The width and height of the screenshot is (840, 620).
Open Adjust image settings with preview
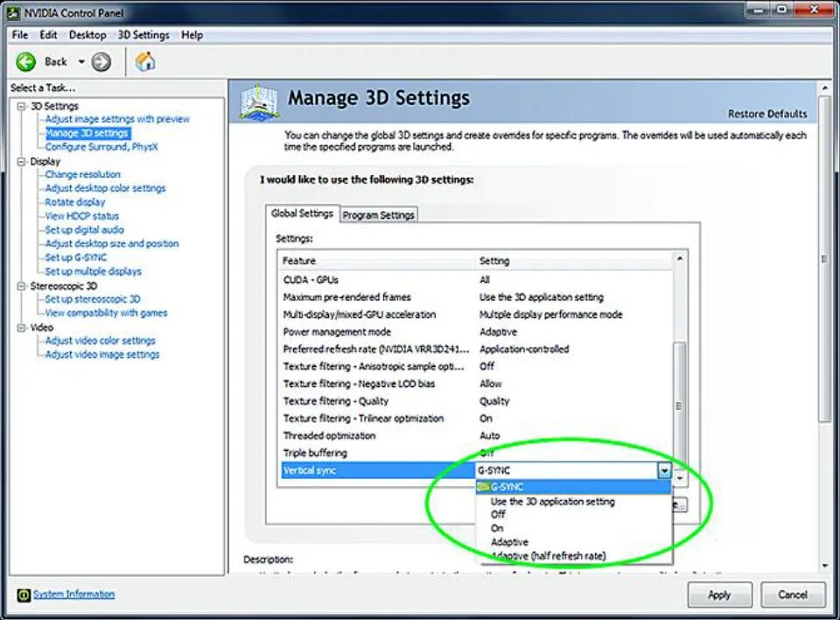coord(117,119)
